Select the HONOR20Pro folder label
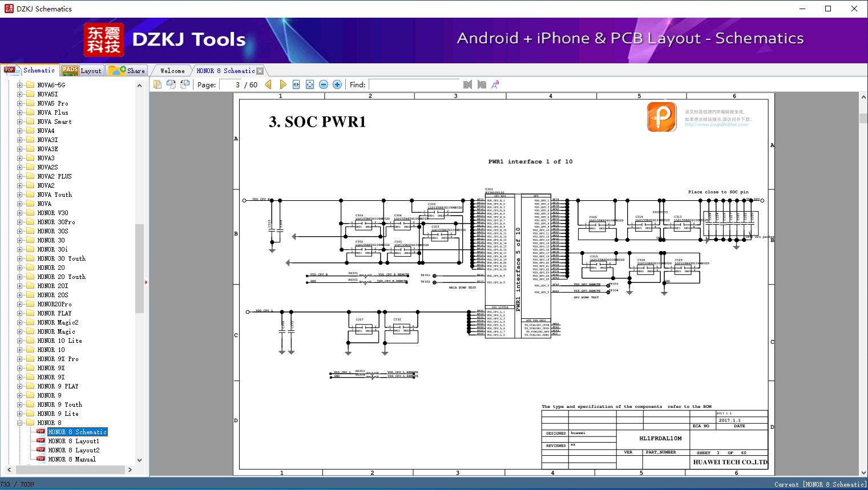 point(54,304)
